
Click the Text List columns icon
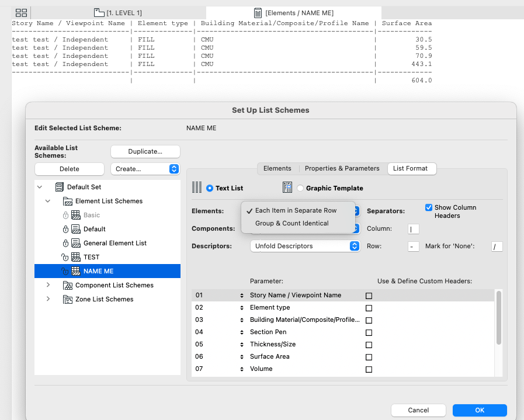[x=197, y=188]
